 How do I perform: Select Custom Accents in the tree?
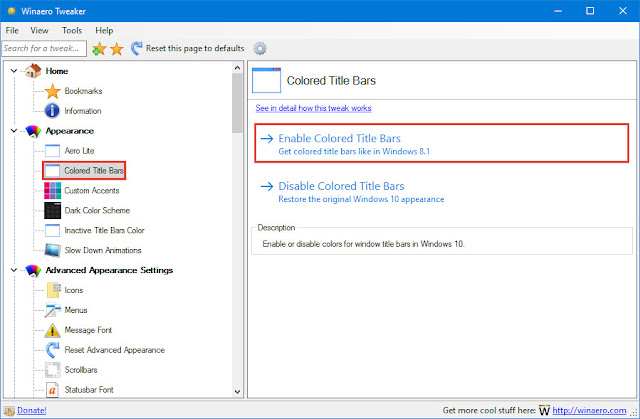tap(92, 191)
